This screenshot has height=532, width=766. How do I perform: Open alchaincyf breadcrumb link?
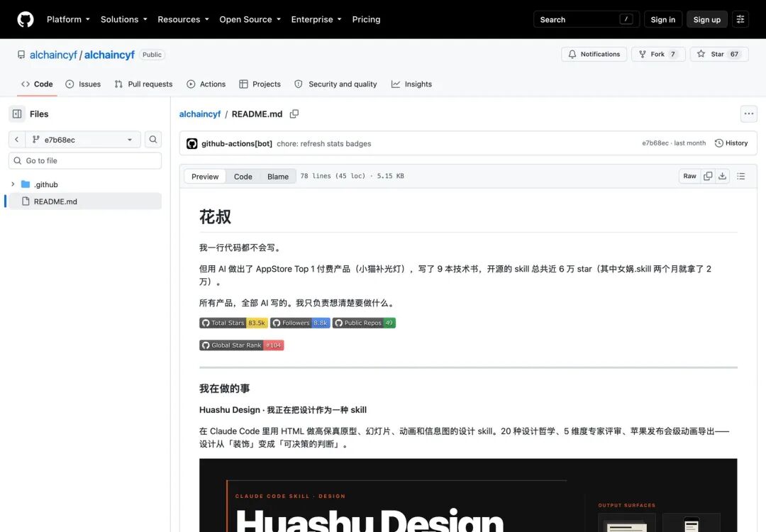[200, 113]
